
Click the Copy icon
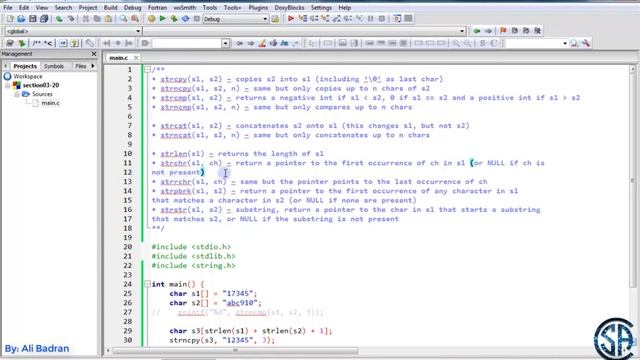coord(97,19)
